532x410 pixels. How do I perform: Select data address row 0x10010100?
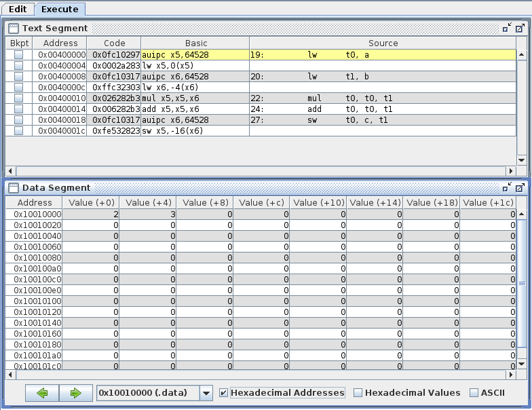34,301
